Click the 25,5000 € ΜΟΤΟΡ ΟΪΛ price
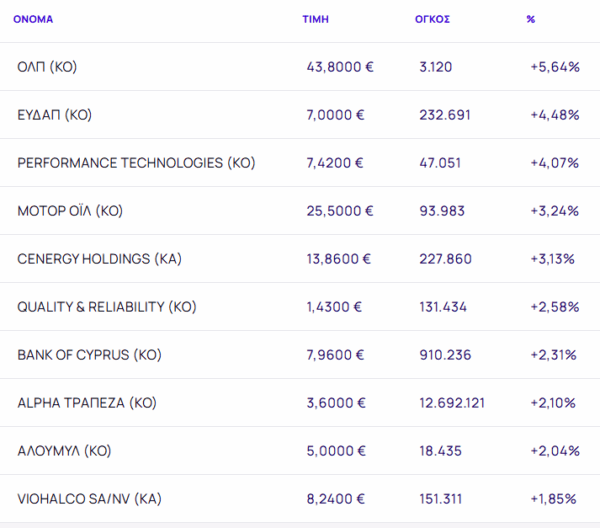This screenshot has height=528, width=600. (340, 211)
